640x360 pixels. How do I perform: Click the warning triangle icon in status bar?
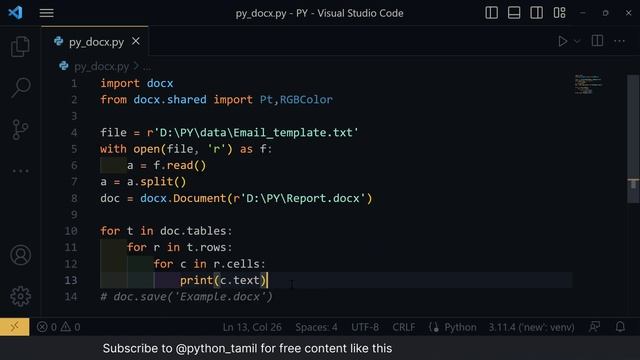(x=66, y=327)
